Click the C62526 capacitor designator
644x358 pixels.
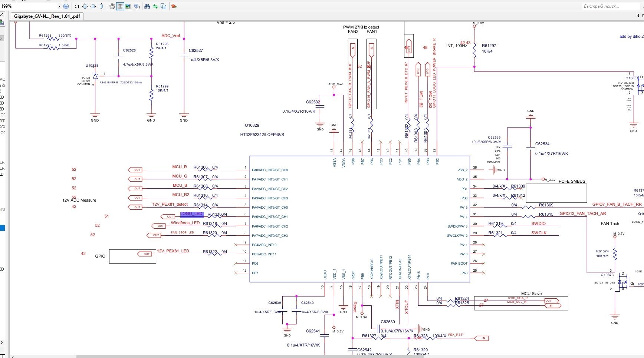129,50
